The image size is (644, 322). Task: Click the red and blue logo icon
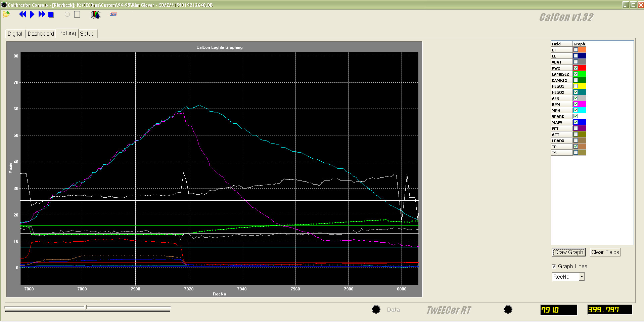[x=113, y=14]
